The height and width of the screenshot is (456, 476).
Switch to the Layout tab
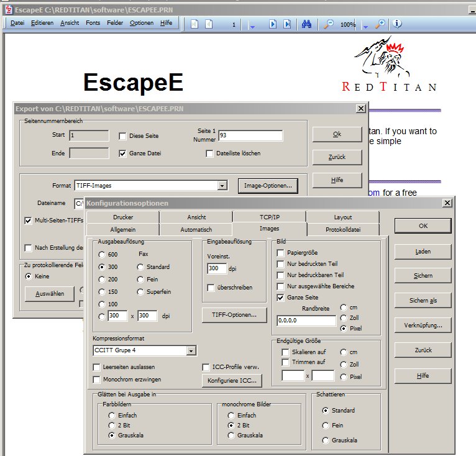click(343, 217)
